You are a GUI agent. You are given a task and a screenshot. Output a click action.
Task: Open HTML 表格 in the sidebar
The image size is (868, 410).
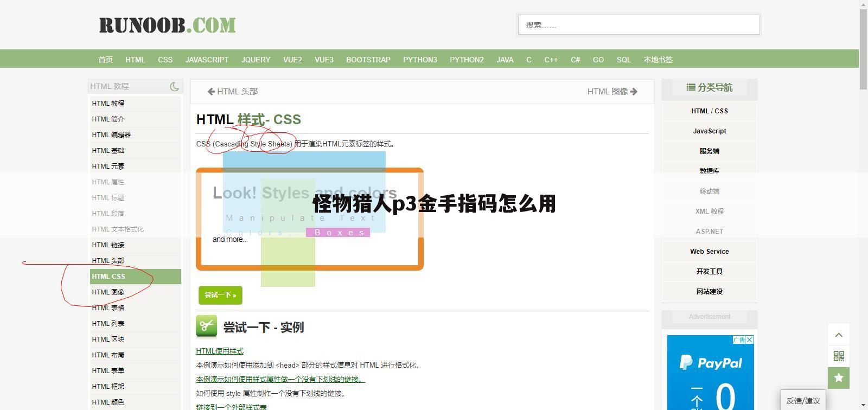point(108,308)
